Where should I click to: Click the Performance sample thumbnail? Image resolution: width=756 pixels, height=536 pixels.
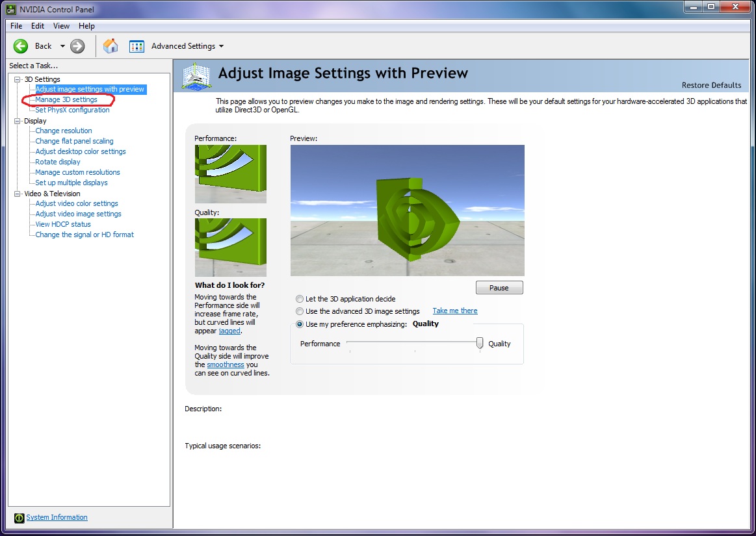pos(231,174)
